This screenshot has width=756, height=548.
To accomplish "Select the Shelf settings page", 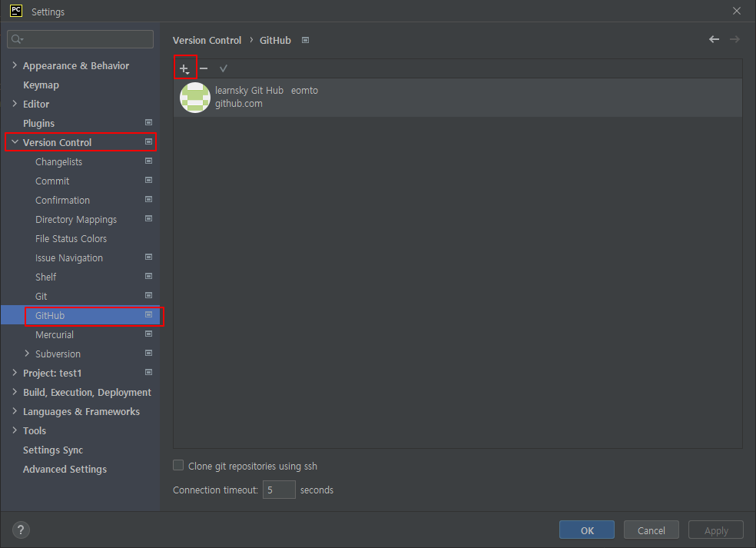I will (x=46, y=277).
